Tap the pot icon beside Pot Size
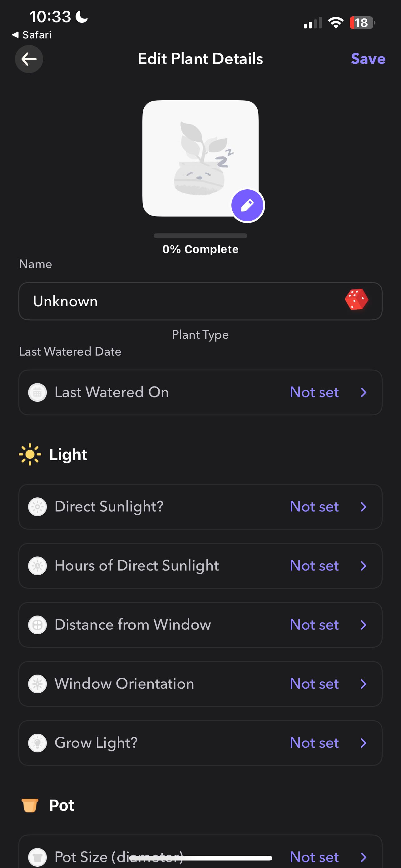Screen dimensions: 401x868 (x=37, y=857)
